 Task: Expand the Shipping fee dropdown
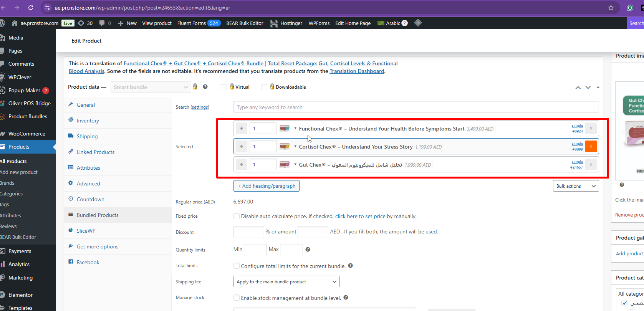pyautogui.click(x=286, y=281)
